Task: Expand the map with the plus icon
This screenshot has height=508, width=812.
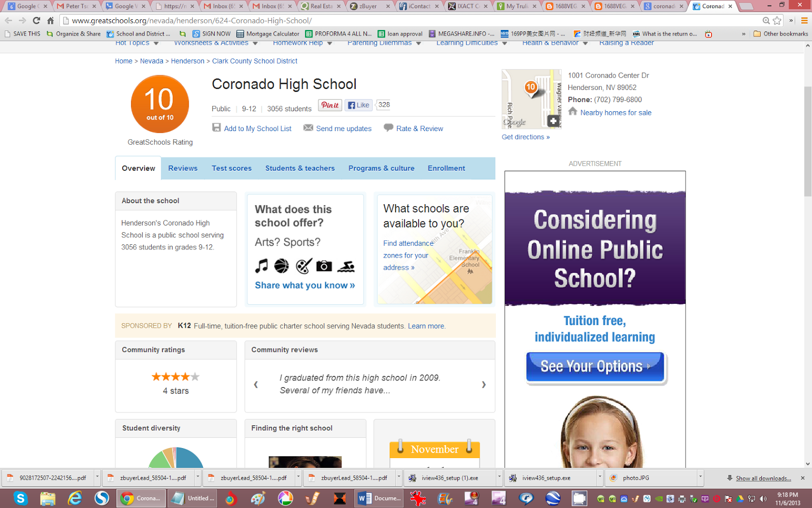Action: (554, 121)
